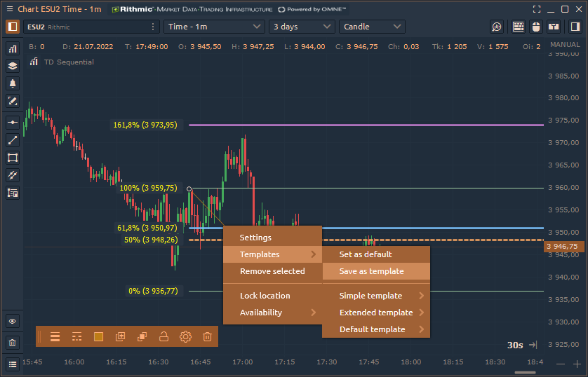Pick the orange color swatch in drawing toolbar
The height and width of the screenshot is (377, 588).
pos(98,337)
